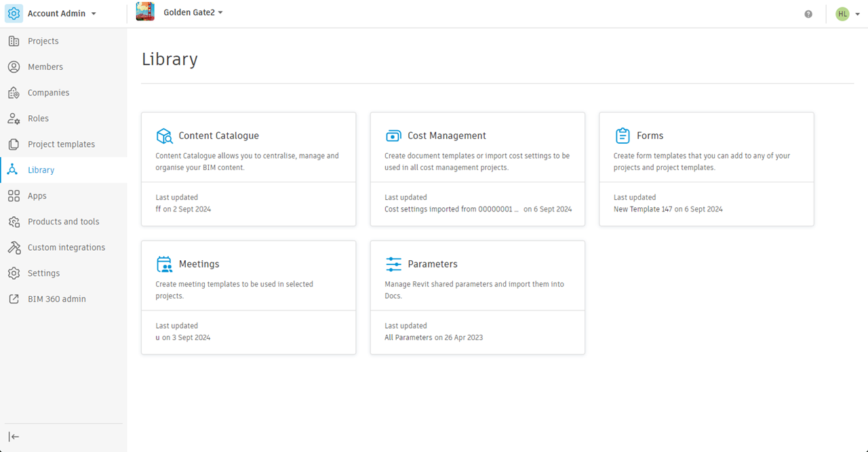Click the Roles sidebar icon
868x452 pixels.
(x=14, y=119)
